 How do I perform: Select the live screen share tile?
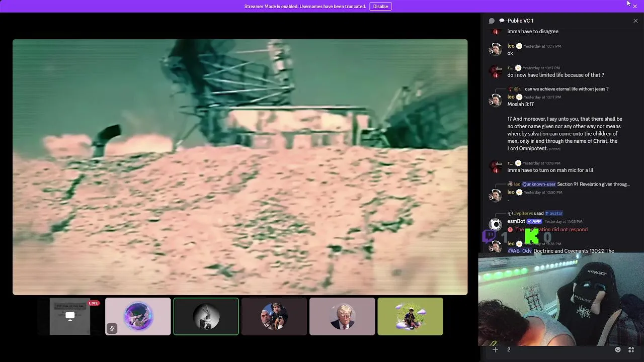coord(70,316)
